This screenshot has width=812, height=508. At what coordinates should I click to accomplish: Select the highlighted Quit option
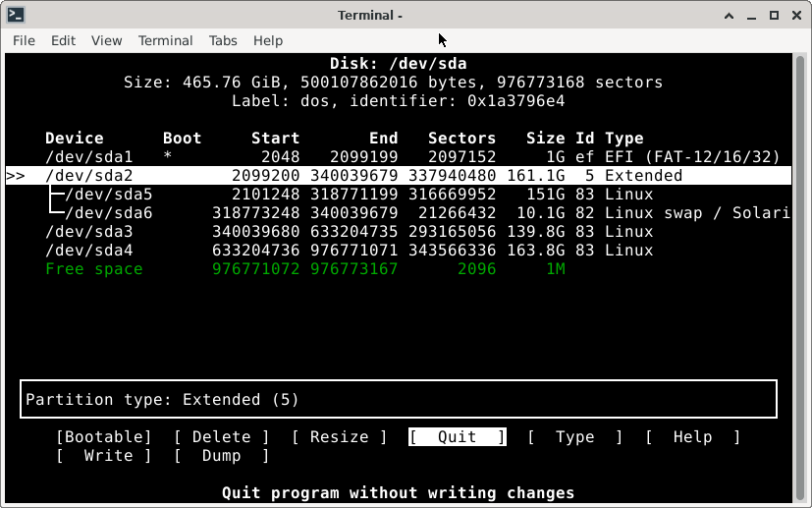(x=457, y=437)
